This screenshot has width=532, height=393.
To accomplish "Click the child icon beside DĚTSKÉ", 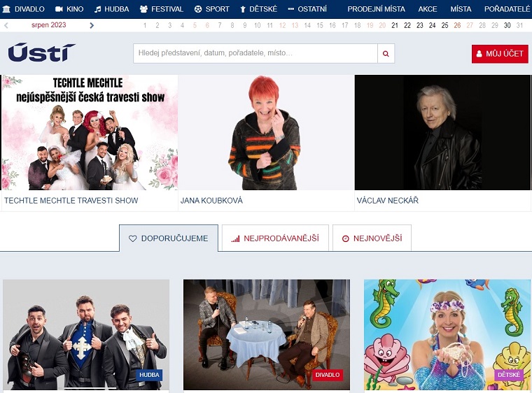I will pyautogui.click(x=243, y=9).
